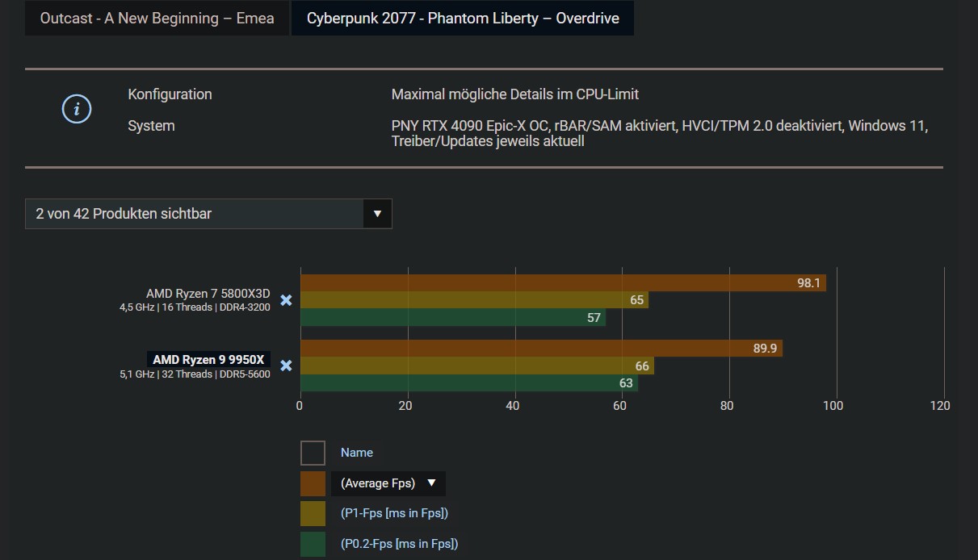Remove AMD Ryzen 9 9950X with X icon
This screenshot has width=978, height=560.
[286, 366]
